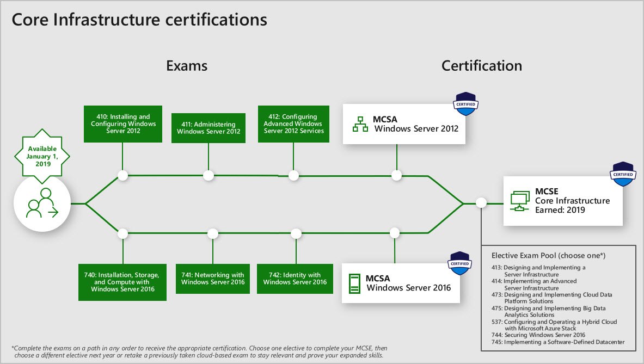Click exam 744: Securing Windows Server 2016
The image size is (644, 364).
pos(538,335)
